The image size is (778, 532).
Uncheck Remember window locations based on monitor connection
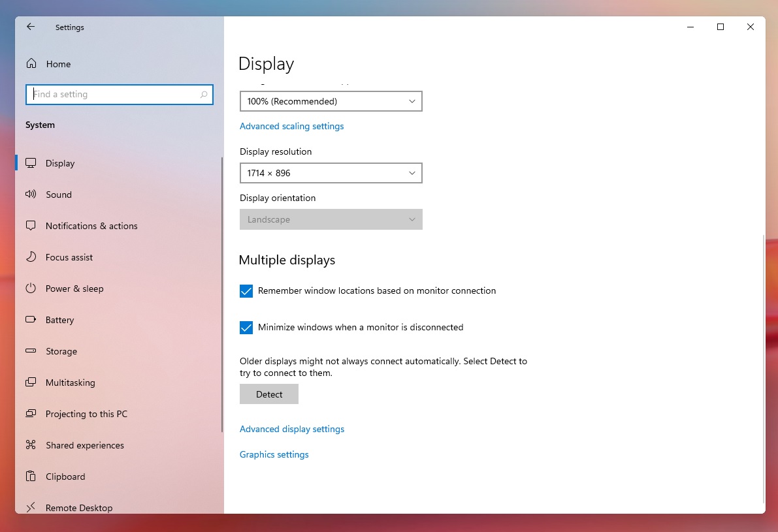point(246,291)
